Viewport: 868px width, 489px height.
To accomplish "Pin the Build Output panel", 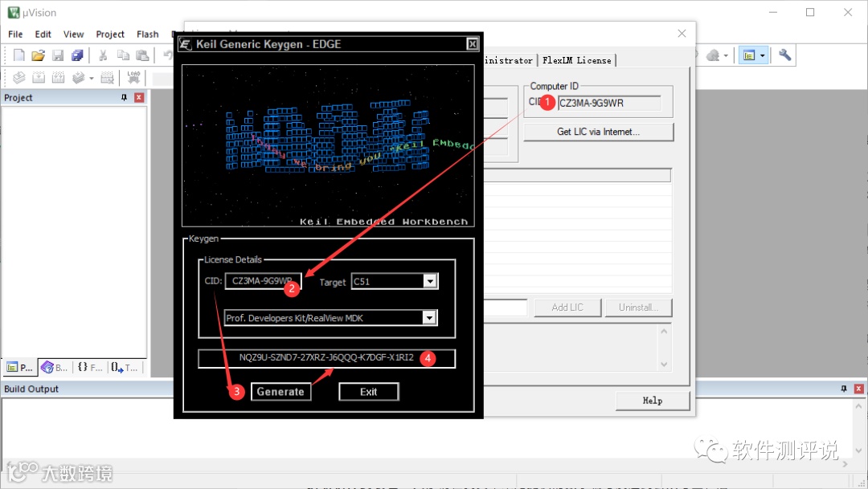I will tap(844, 389).
